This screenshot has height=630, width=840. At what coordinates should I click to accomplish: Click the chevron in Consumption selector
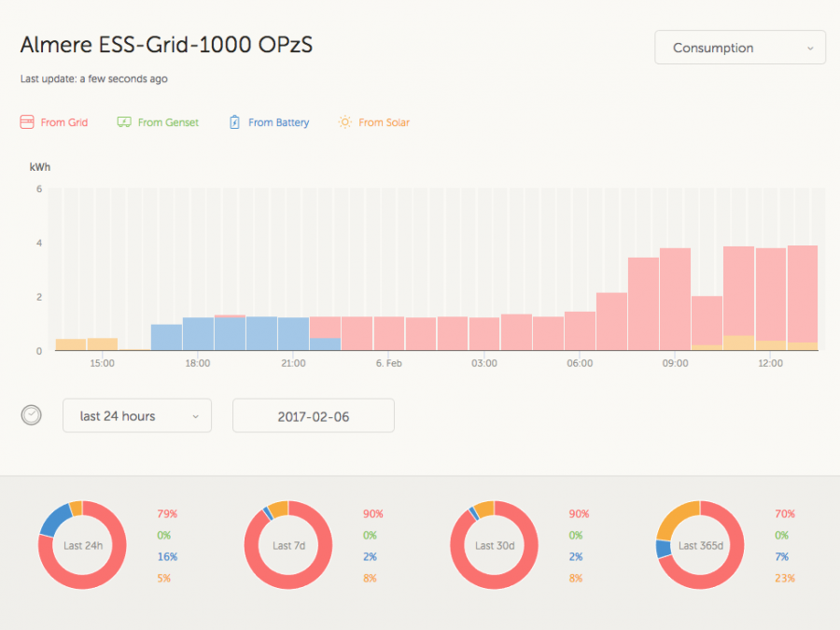(x=809, y=48)
